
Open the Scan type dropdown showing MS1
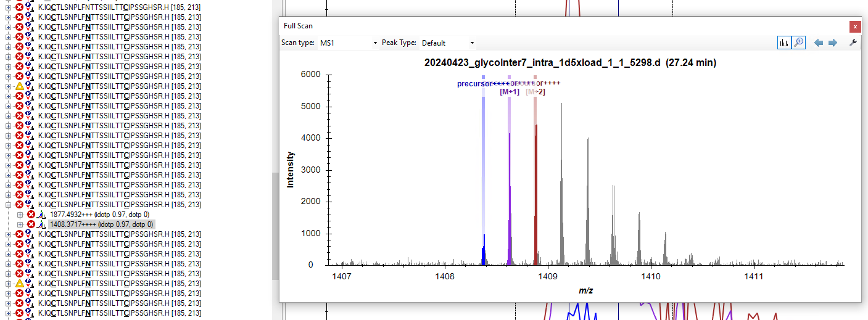348,43
